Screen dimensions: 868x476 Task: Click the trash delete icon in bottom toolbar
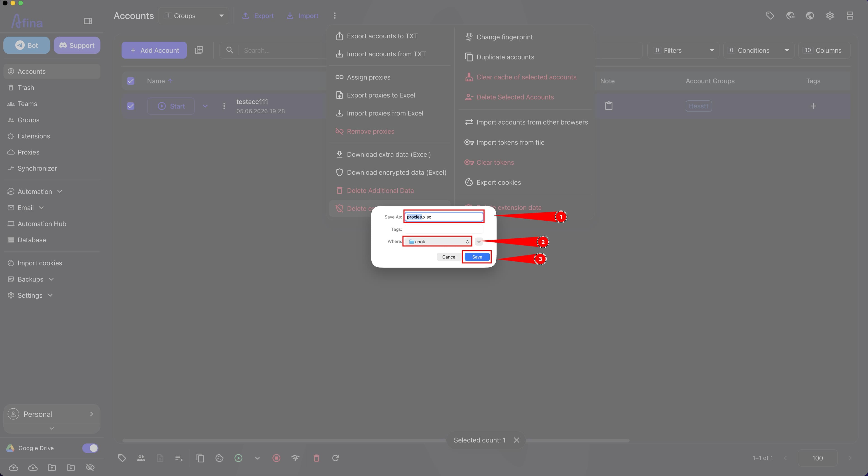tap(316, 458)
